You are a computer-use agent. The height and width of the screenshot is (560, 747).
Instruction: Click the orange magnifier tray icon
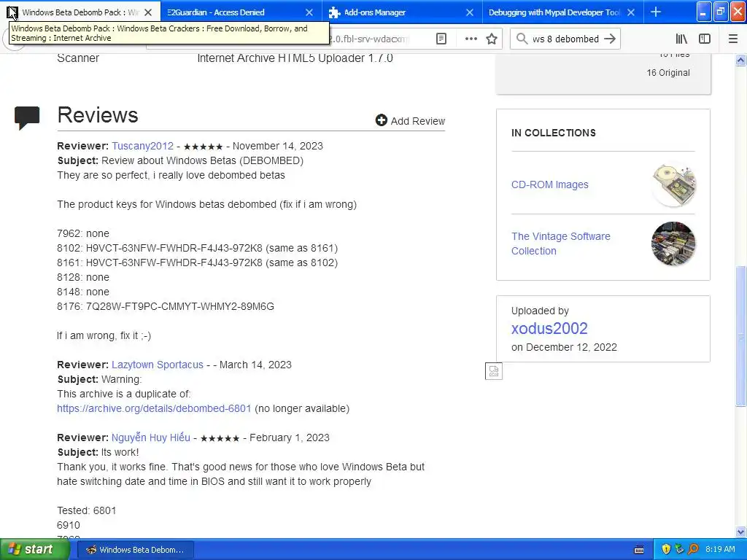point(693,549)
